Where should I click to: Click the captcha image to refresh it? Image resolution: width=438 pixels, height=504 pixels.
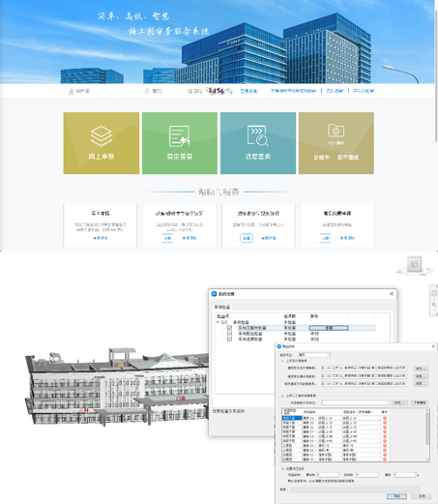pos(219,91)
